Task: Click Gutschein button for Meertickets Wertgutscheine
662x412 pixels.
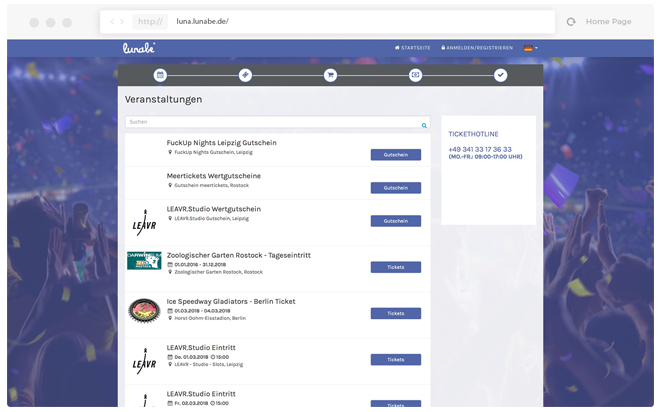Action: pos(396,188)
